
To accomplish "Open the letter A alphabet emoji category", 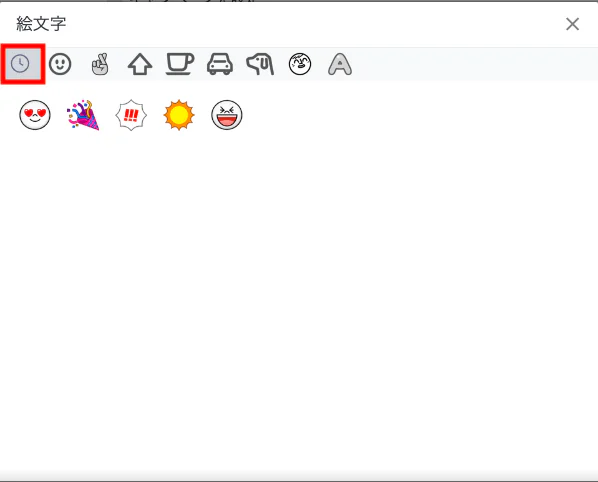I will point(340,64).
